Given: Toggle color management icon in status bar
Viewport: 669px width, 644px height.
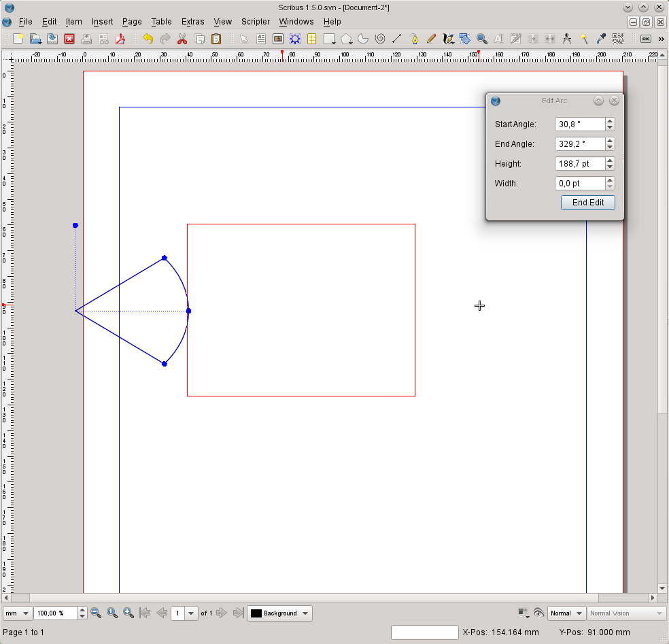Looking at the screenshot, I should click(x=523, y=613).
